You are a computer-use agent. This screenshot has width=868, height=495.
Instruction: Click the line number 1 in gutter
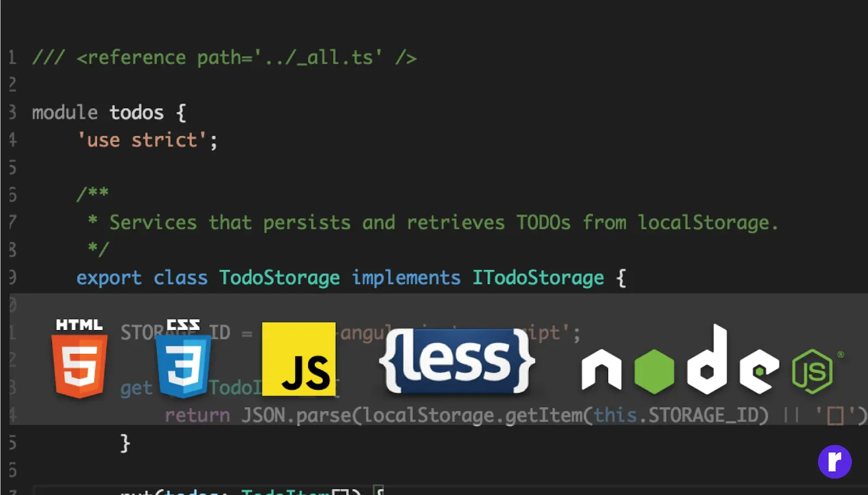12,58
